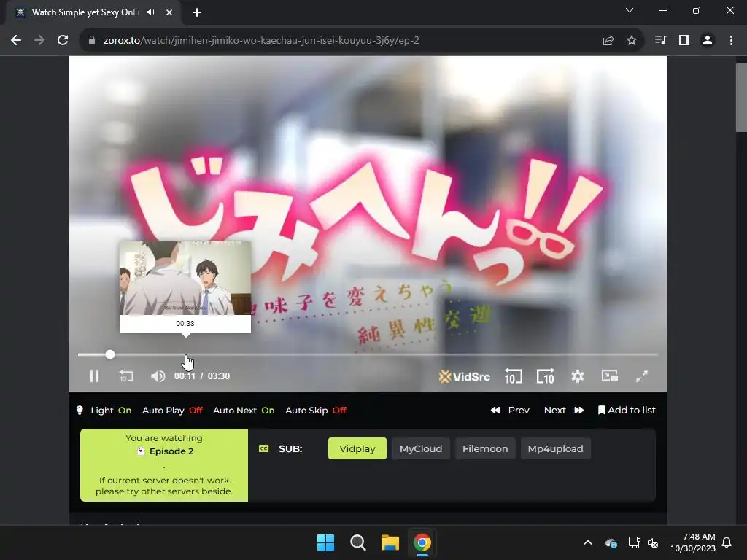This screenshot has height=560, width=747.
Task: Seek on the video progress bar
Action: point(368,354)
